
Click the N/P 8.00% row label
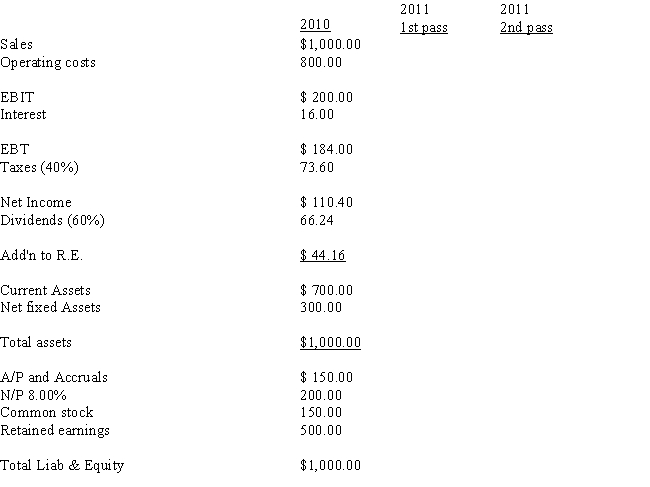pos(34,395)
